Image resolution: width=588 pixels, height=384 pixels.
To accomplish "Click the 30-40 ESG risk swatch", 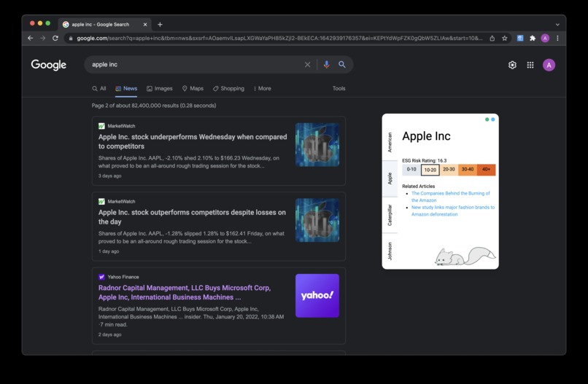I will [x=468, y=169].
